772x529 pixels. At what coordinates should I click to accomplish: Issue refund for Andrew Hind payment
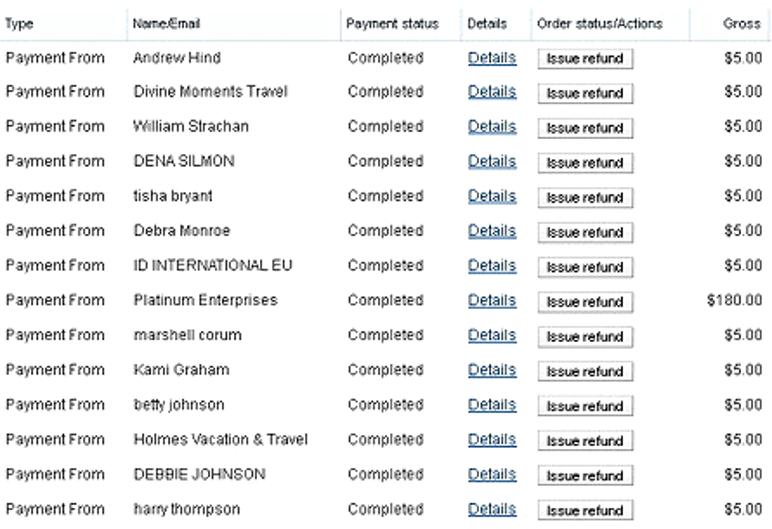point(585,59)
